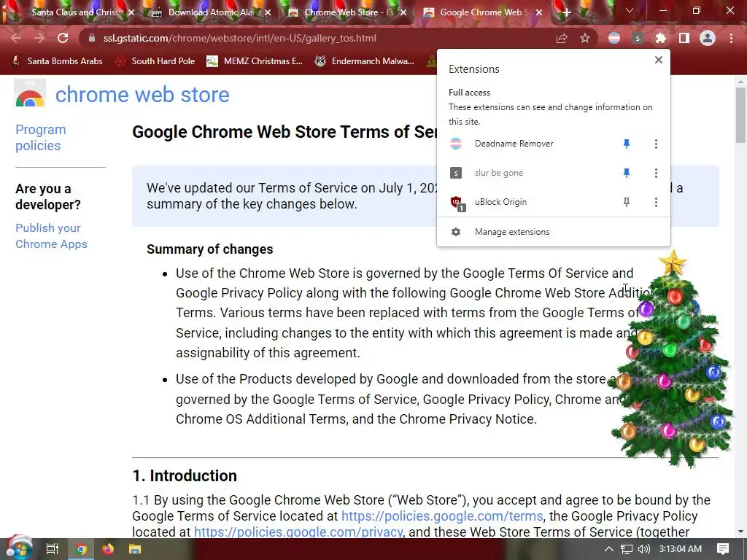Open slur be gone toolbar icon
Viewport: 747px width, 560px height.
click(638, 38)
